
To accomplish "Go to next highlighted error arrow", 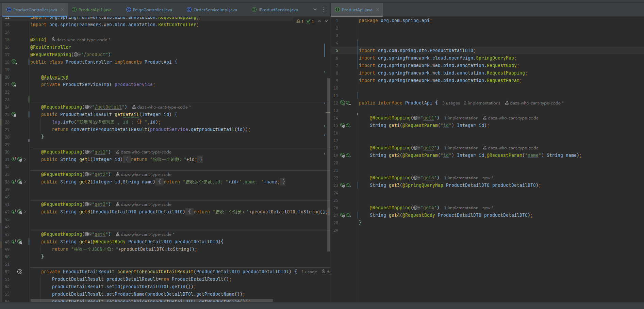I will click(x=326, y=21).
